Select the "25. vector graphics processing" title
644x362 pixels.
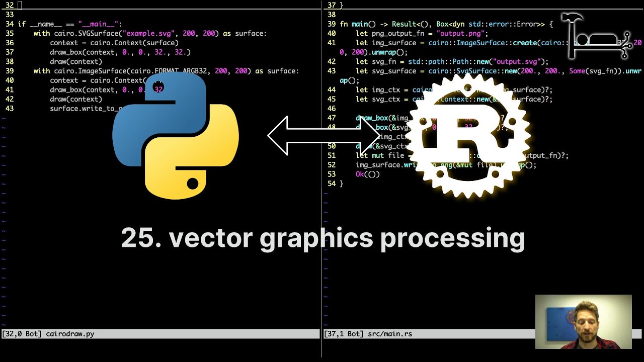(x=323, y=238)
